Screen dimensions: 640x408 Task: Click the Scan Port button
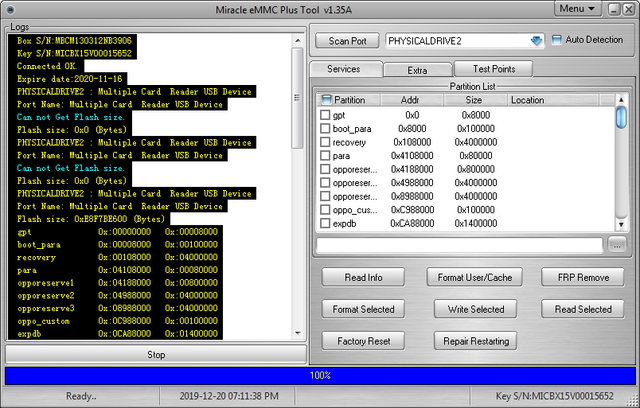[347, 41]
